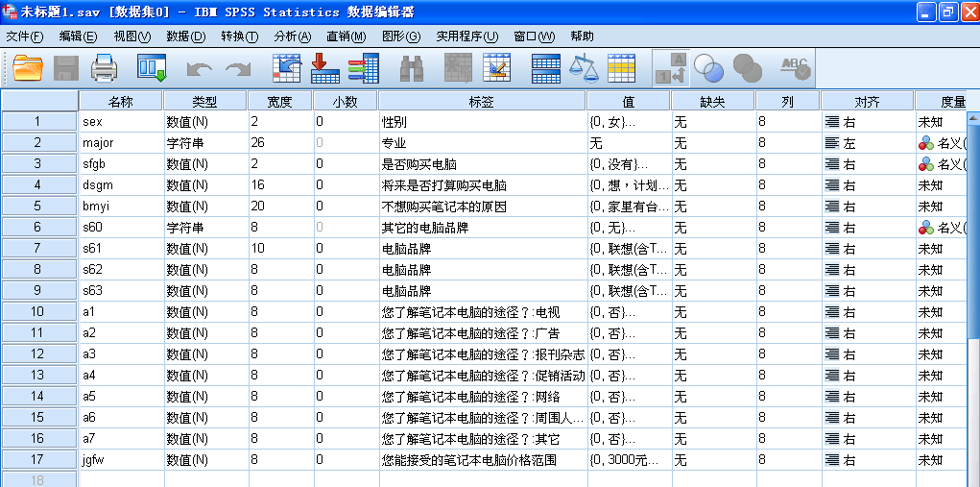Screen dimensions: 980x487
Task: Open missing cell 无 for s61
Action: click(x=713, y=249)
